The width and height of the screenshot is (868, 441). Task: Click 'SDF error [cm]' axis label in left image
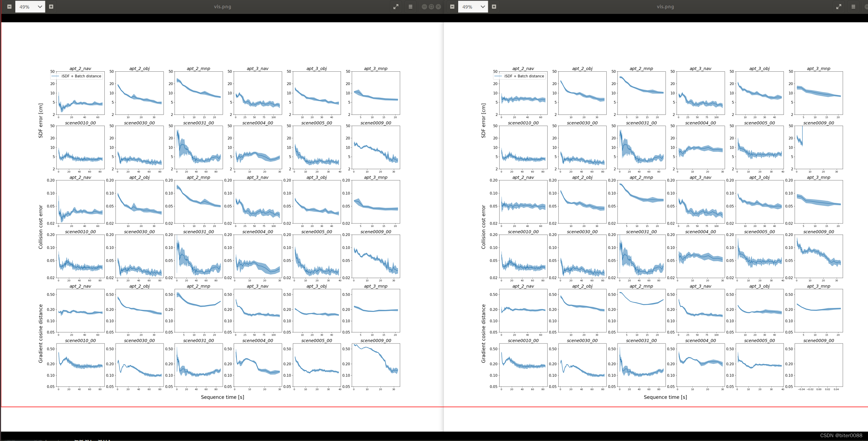(41, 120)
